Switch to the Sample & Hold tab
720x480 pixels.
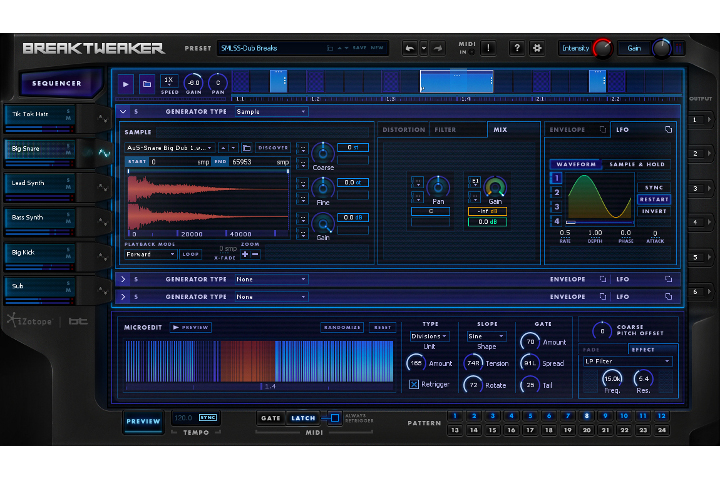(637, 164)
